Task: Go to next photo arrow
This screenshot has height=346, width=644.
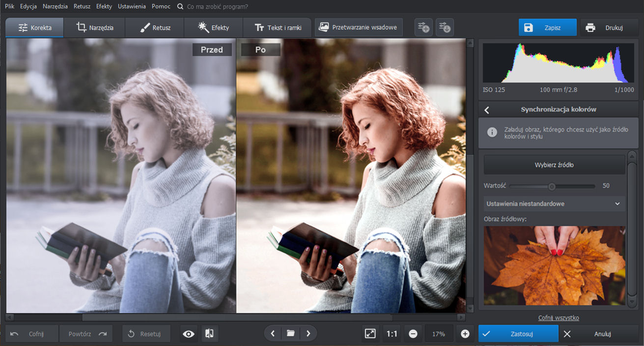Action: click(308, 333)
